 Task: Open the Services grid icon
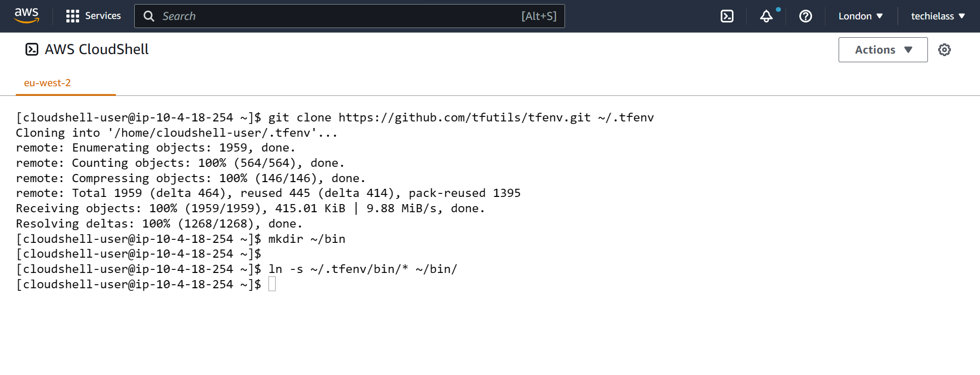click(x=72, y=16)
